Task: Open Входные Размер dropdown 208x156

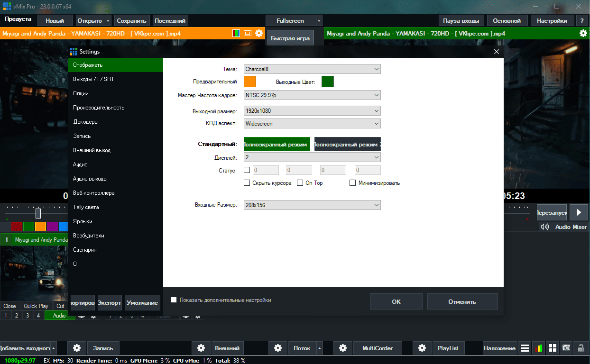Action: [312, 205]
